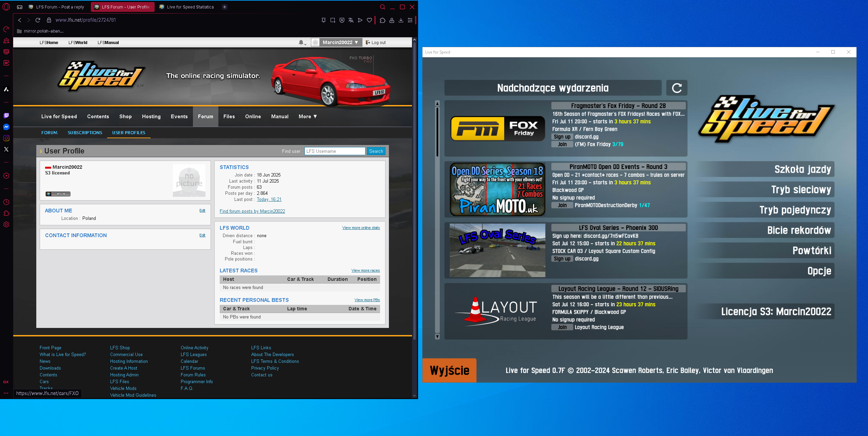This screenshot has width=868, height=436.
Task: Open Find forum posts by Marcin20022 link
Action: [252, 211]
